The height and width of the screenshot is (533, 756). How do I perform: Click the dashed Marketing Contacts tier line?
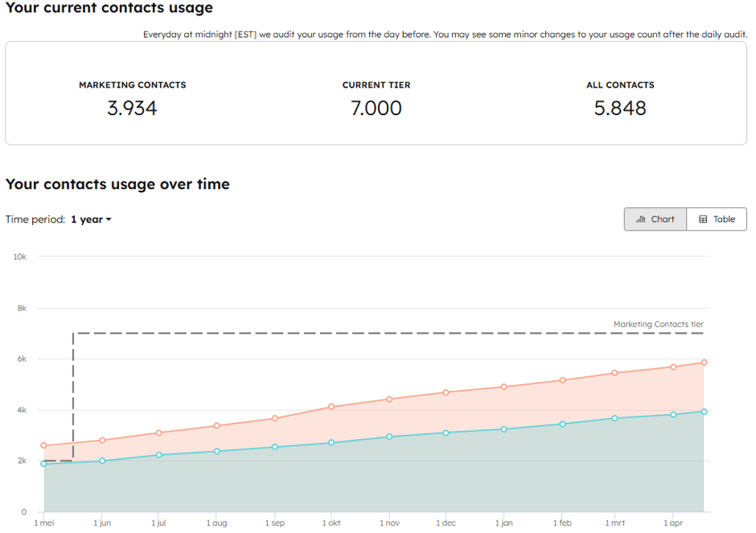coord(362,331)
